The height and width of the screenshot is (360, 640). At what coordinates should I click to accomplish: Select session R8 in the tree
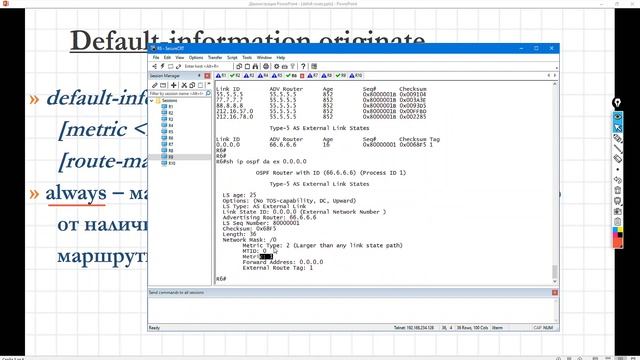167,151
